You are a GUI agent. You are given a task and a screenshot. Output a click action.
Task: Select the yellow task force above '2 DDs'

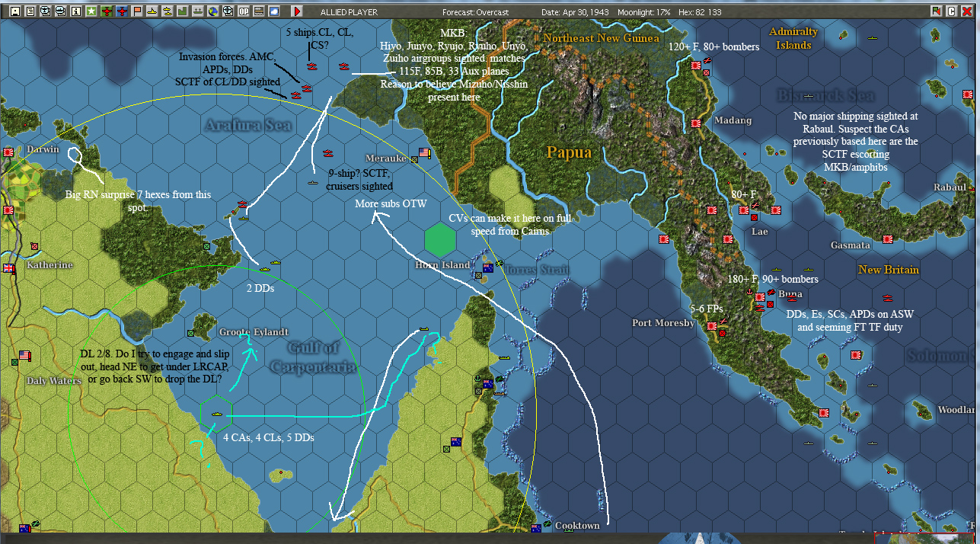[x=265, y=269]
